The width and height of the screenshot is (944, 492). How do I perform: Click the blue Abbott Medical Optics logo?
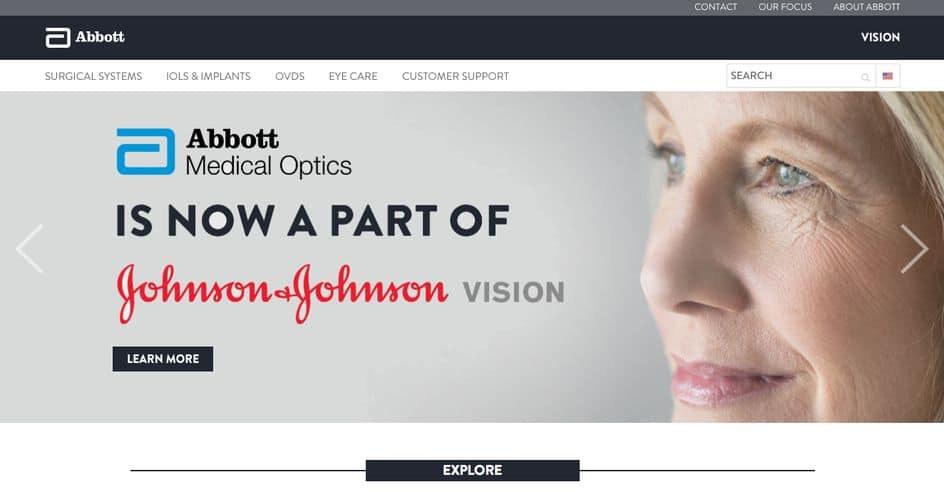point(234,152)
